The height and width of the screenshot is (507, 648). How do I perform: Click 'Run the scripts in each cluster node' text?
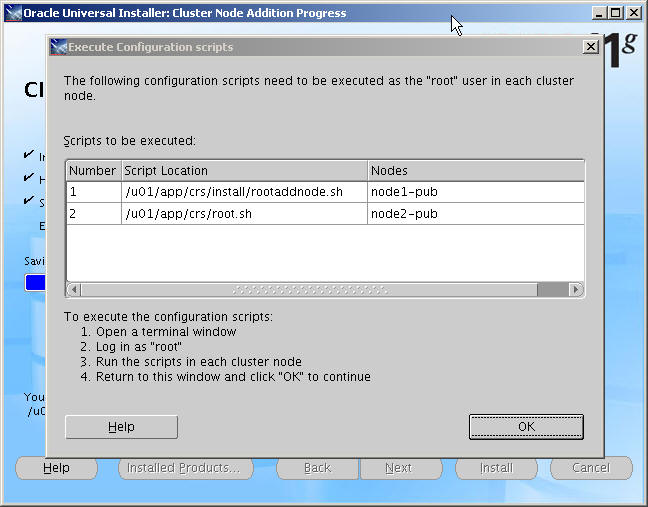click(199, 362)
